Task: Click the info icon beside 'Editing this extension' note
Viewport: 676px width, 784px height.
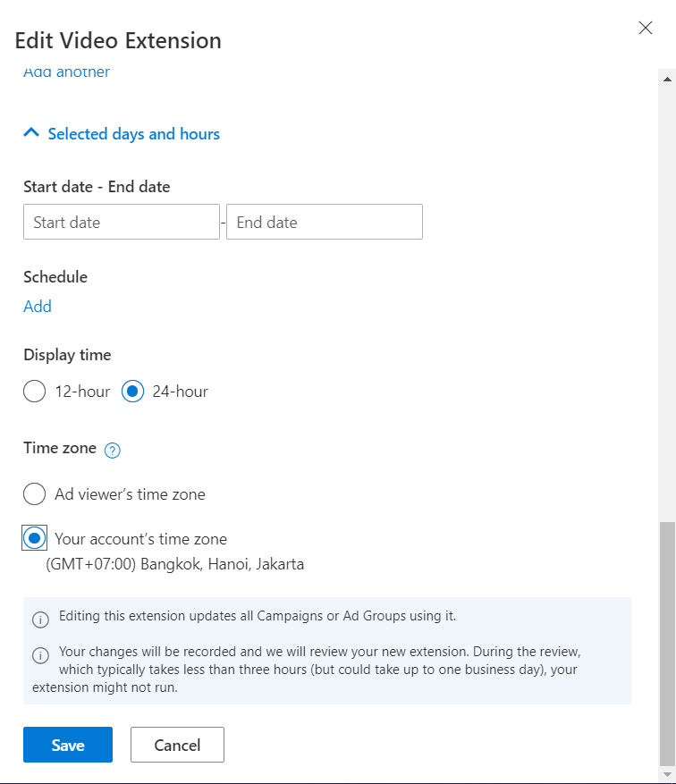Action: click(x=40, y=619)
